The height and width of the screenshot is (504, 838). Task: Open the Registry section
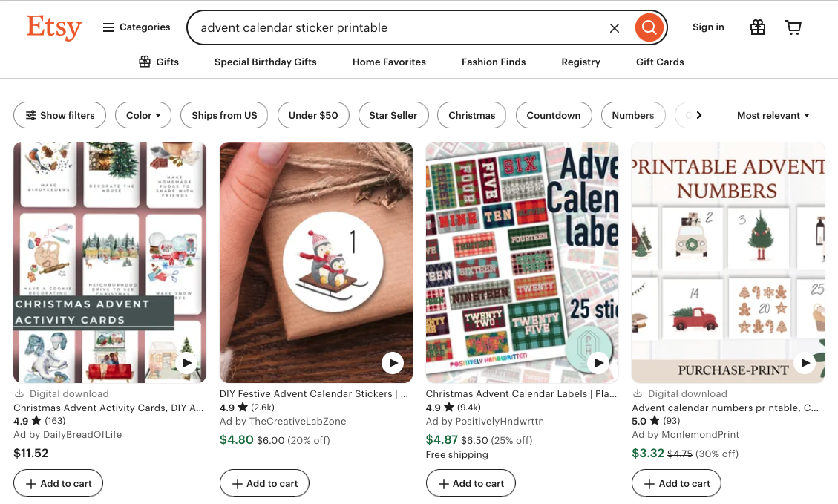pyautogui.click(x=580, y=62)
